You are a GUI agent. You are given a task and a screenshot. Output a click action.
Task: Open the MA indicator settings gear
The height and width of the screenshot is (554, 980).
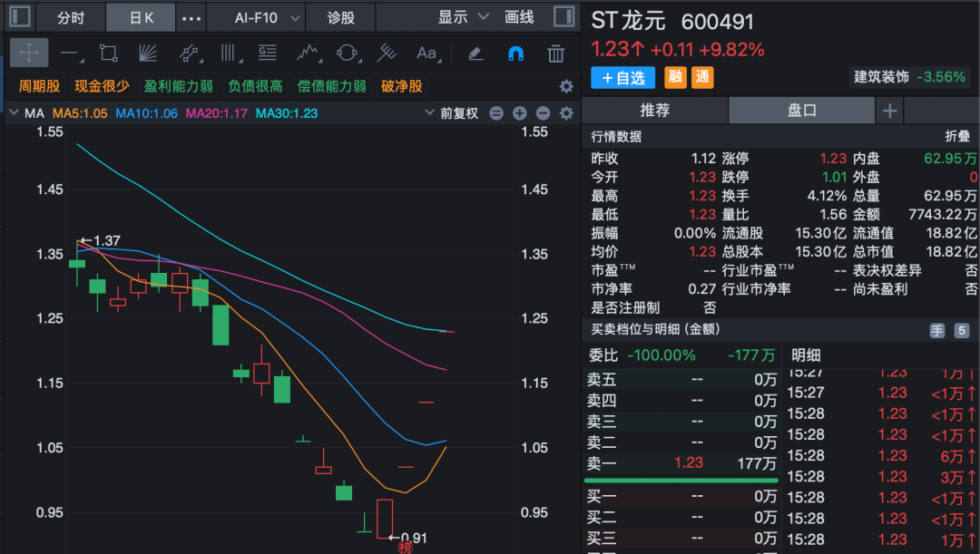point(566,113)
